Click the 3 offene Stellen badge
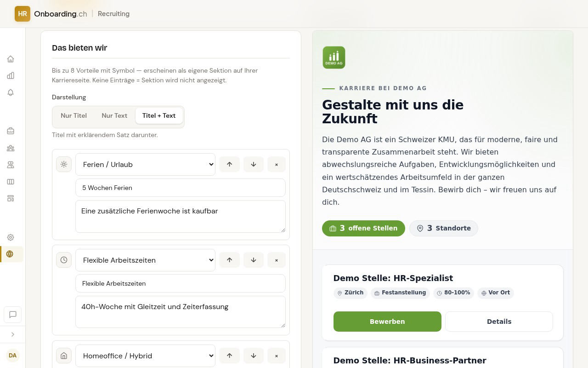The image size is (588, 368). tap(363, 228)
